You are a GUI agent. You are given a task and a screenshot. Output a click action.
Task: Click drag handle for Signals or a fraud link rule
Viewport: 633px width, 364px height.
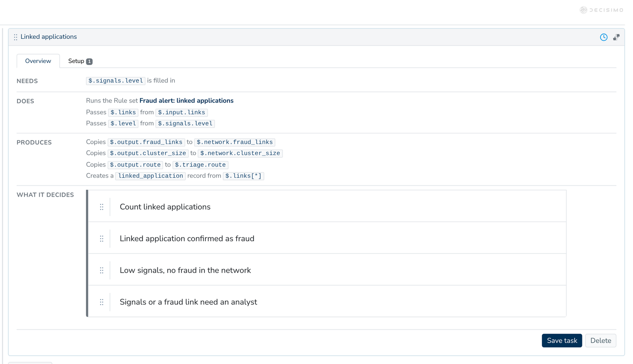tap(102, 302)
